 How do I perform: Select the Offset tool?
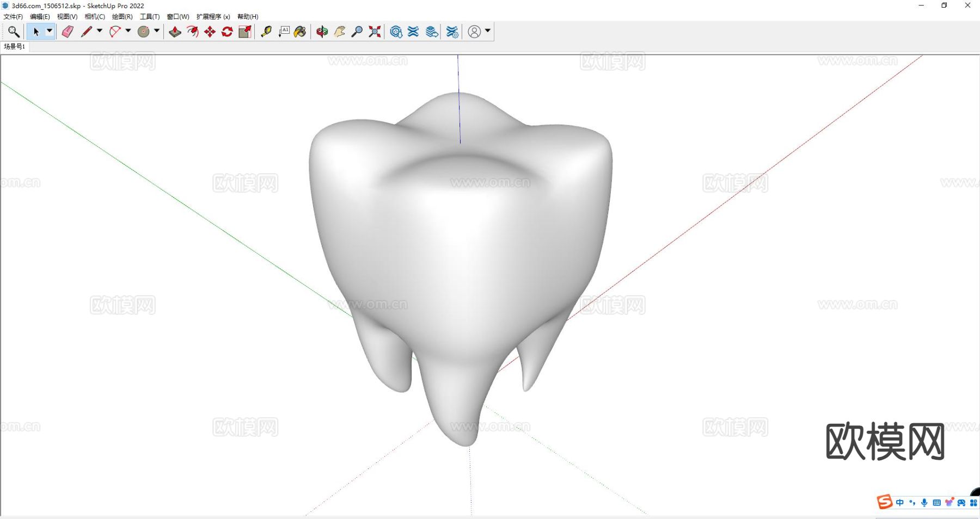pyautogui.click(x=192, y=32)
